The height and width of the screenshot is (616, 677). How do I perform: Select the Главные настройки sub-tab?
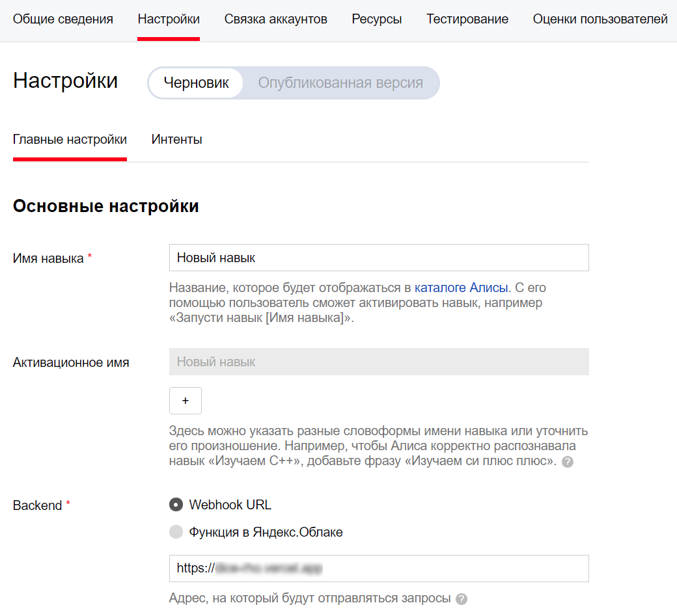70,139
